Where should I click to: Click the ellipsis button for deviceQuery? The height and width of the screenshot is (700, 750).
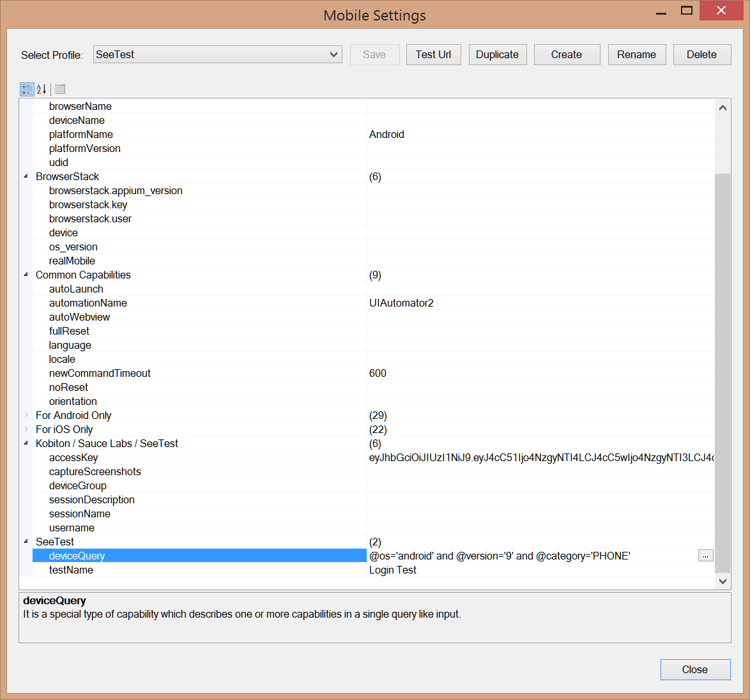[x=705, y=556]
